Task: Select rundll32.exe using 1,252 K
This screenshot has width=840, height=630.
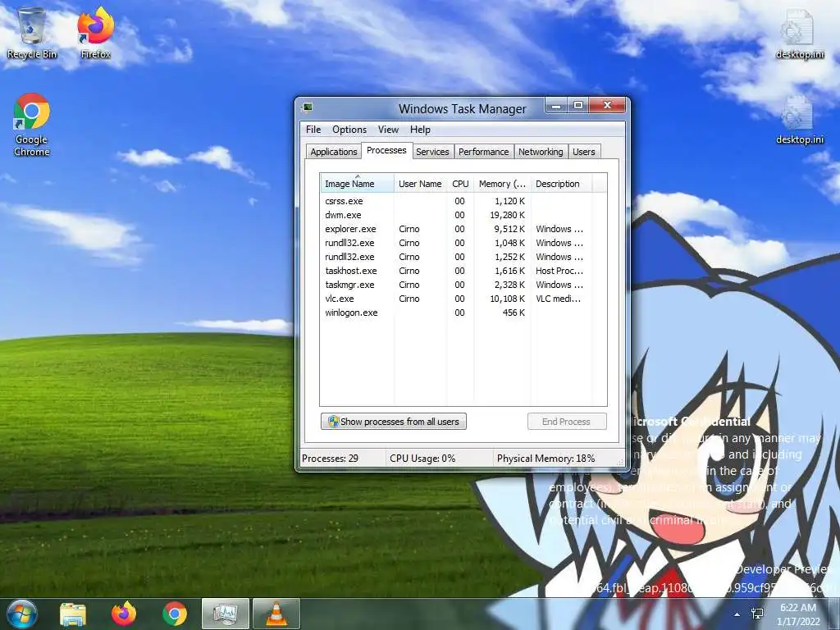Action: [x=463, y=257]
